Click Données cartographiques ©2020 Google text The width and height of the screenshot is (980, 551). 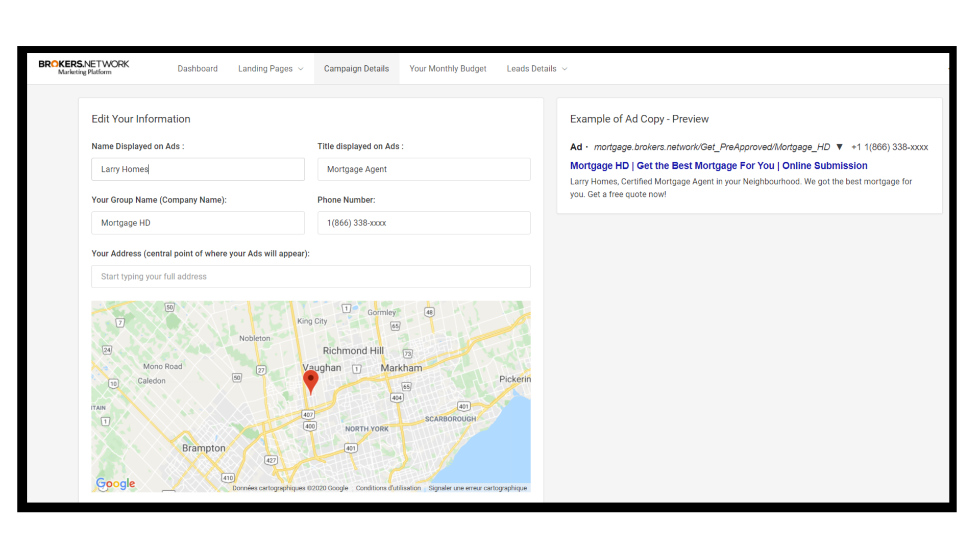pos(290,488)
